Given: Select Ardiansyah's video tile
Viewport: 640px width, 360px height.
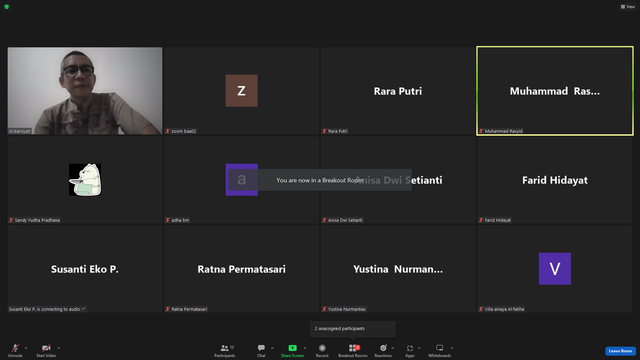Looking at the screenshot, I should tap(85, 91).
